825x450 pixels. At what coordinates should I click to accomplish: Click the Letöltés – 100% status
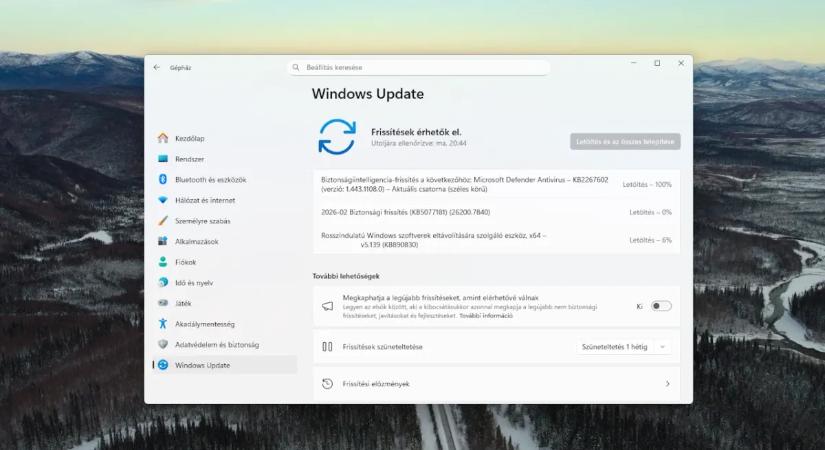click(647, 184)
